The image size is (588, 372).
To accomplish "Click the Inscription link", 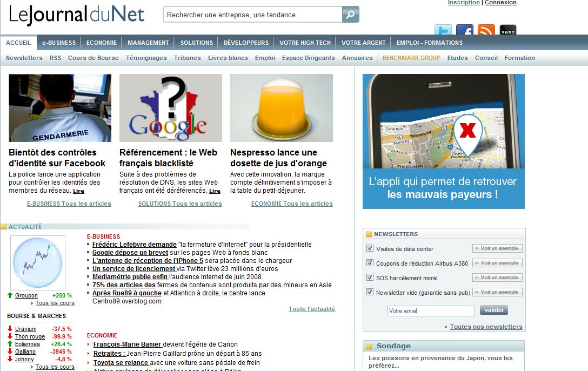I will 464,3.
